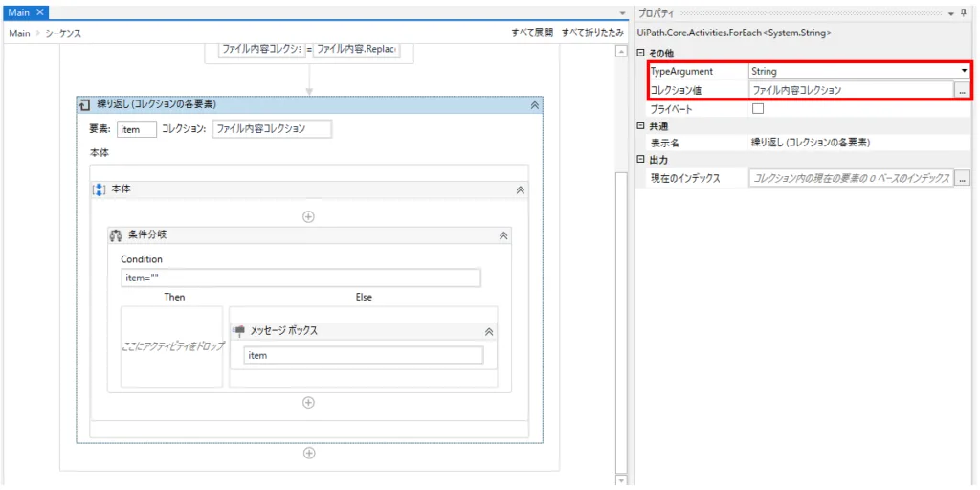
Task: Click the Then drop area placeholder
Action: click(x=172, y=346)
